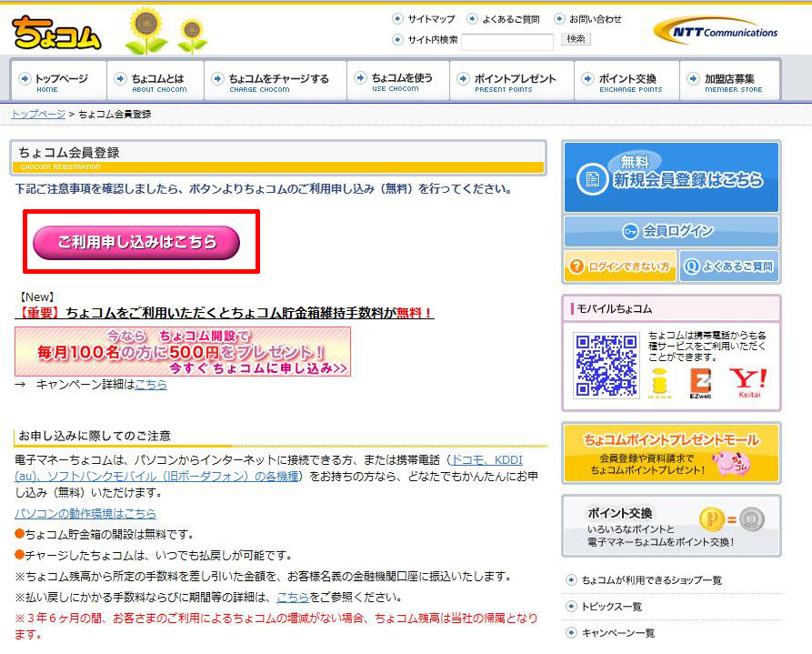Open パソコンの動作環境はこちら link
The width and height of the screenshot is (812, 654).
85,514
